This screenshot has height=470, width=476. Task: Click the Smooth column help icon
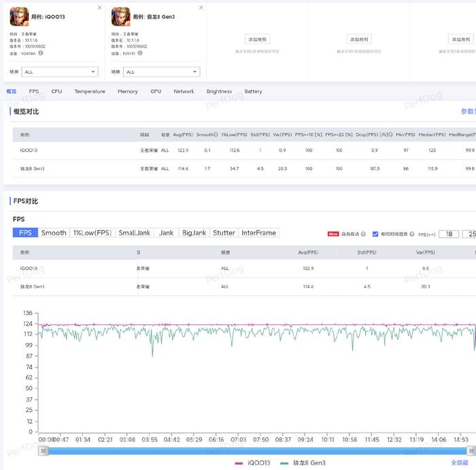pyautogui.click(x=216, y=135)
